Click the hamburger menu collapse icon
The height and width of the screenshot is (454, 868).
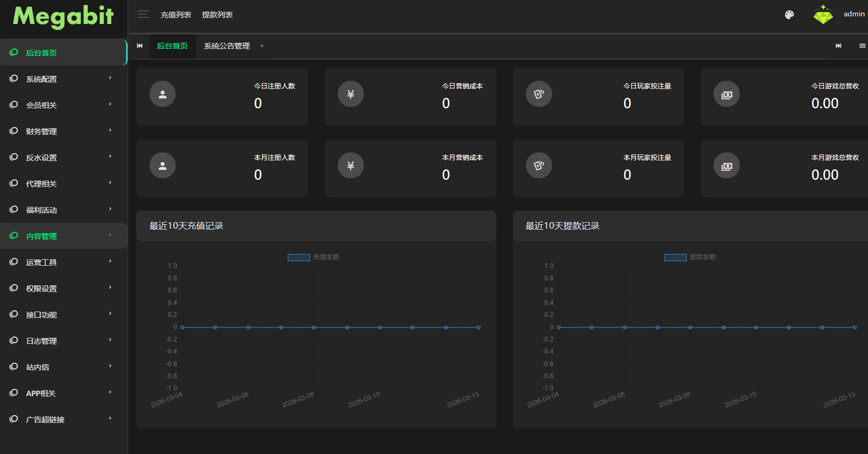143,15
